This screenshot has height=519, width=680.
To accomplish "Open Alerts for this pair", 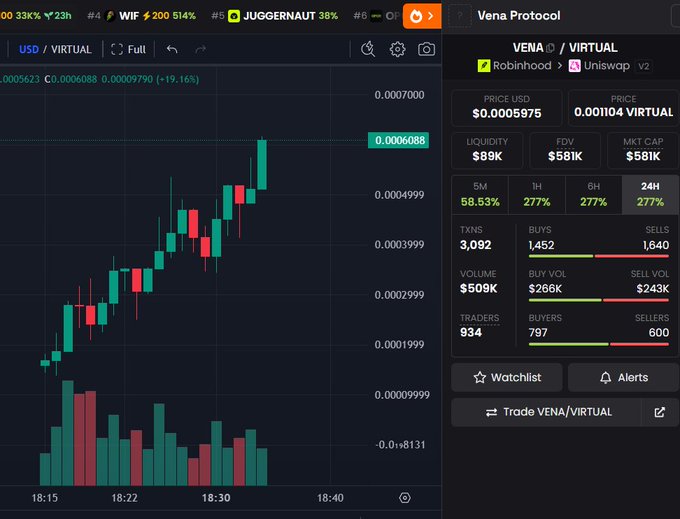I will point(624,378).
